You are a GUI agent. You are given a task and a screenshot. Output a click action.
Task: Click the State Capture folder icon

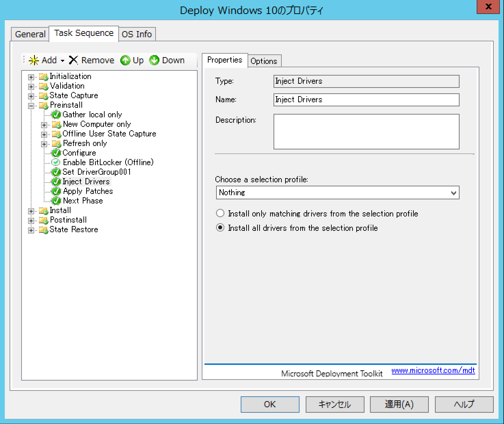[43, 96]
